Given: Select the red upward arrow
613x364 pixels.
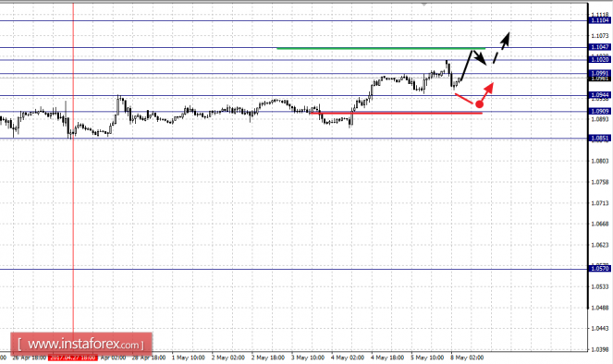Looking at the screenshot, I should [487, 91].
